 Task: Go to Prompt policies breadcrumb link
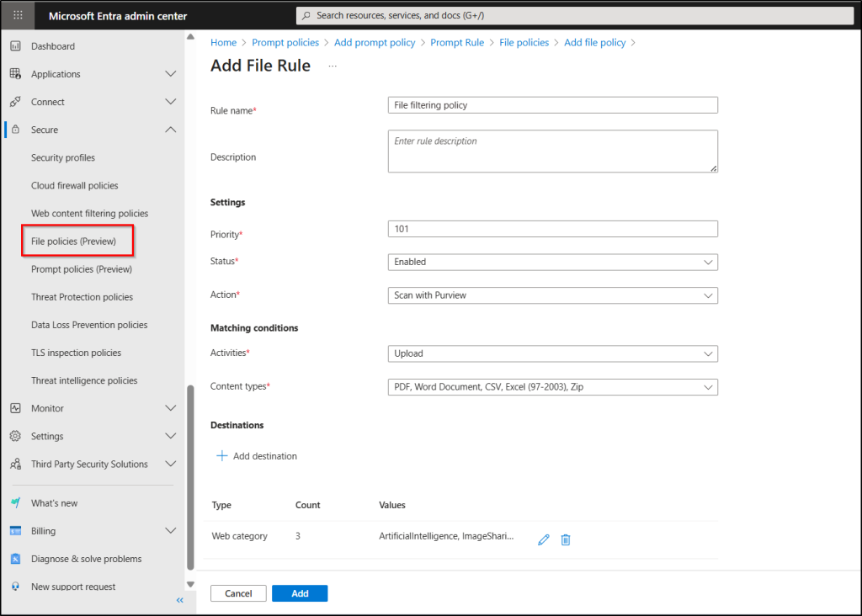[x=287, y=42]
